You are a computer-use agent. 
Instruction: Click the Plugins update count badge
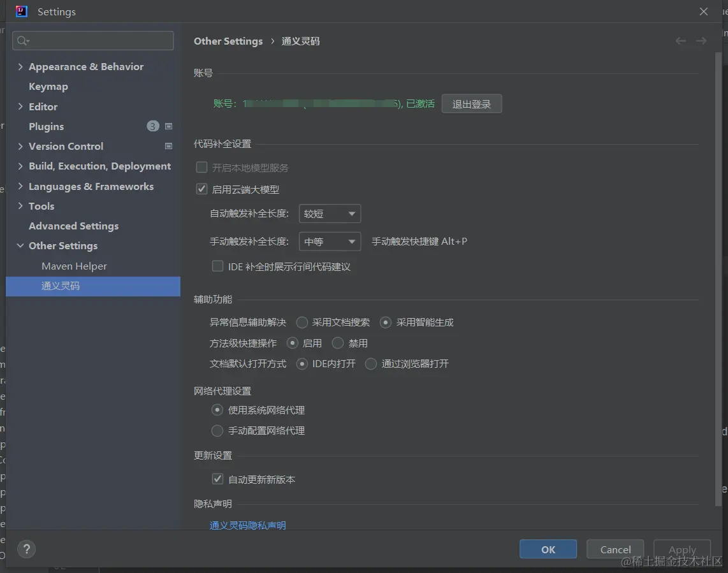click(x=153, y=126)
